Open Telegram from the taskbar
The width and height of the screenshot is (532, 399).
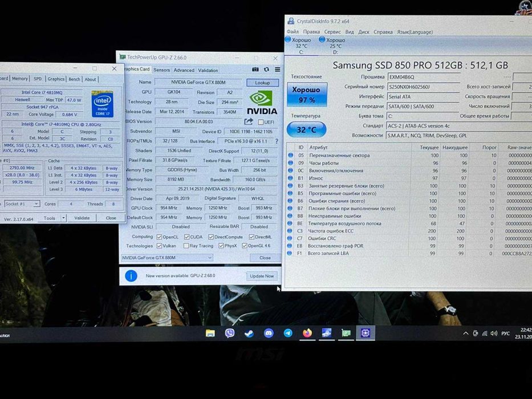pyautogui.click(x=288, y=333)
